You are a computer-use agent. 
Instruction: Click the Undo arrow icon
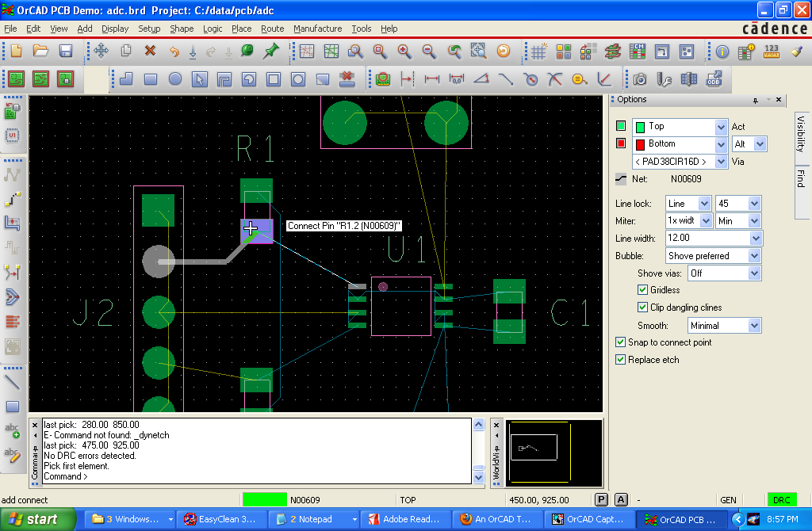click(x=174, y=52)
